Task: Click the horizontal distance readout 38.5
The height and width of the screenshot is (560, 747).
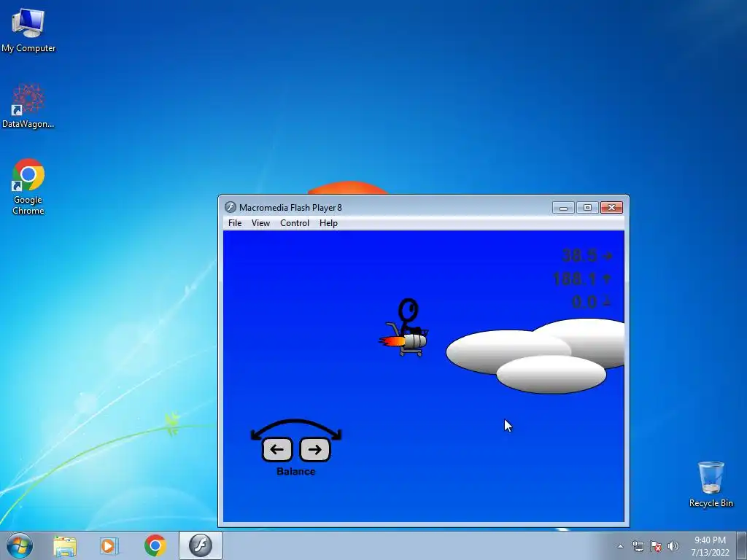Action: pos(579,256)
